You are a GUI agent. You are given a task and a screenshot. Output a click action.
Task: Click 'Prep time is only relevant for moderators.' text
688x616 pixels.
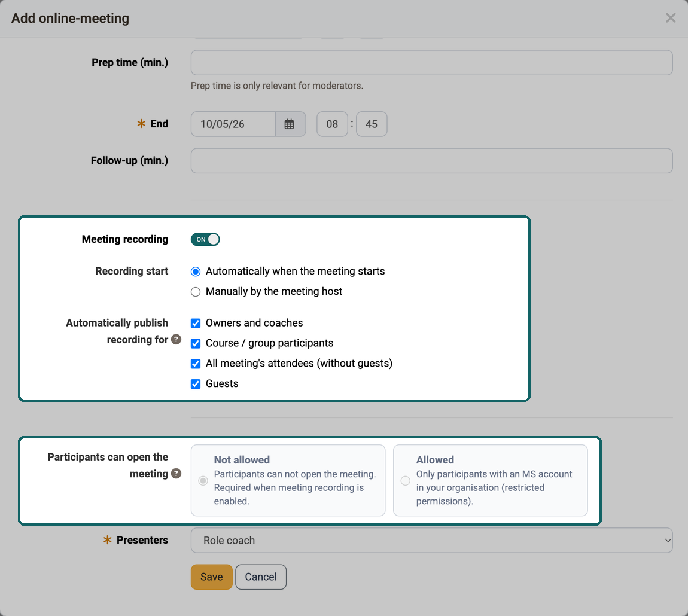[277, 86]
